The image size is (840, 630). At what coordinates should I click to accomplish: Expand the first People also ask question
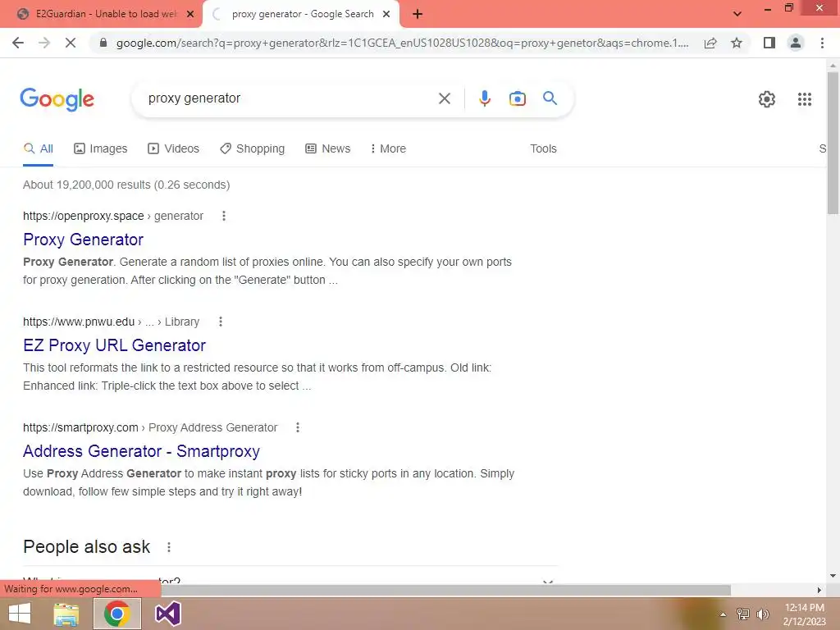[x=290, y=580]
